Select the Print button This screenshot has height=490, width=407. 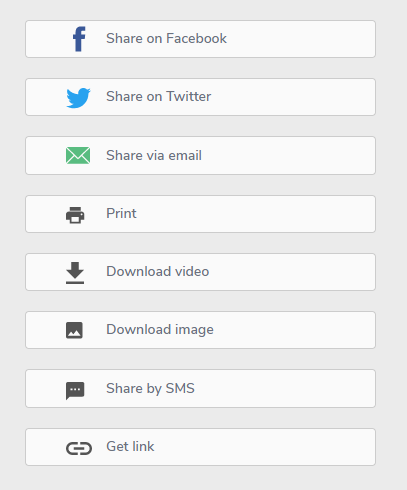pyautogui.click(x=200, y=214)
